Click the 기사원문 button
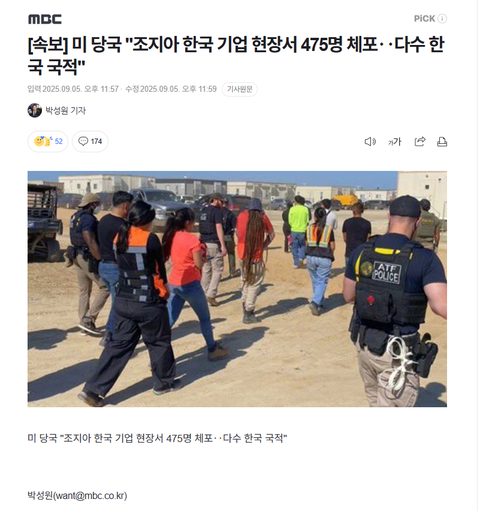The width and height of the screenshot is (480, 511). coord(240,89)
